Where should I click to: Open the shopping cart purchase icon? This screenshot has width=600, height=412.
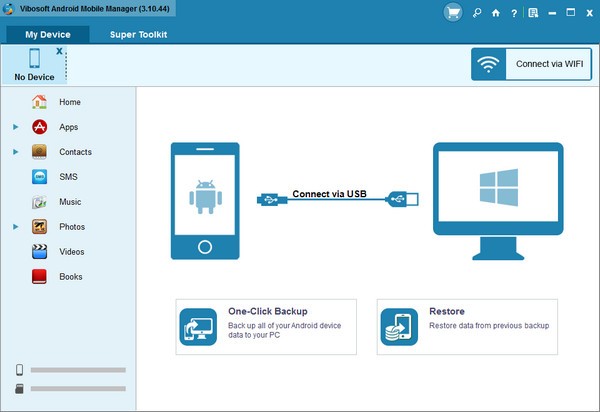tap(453, 13)
